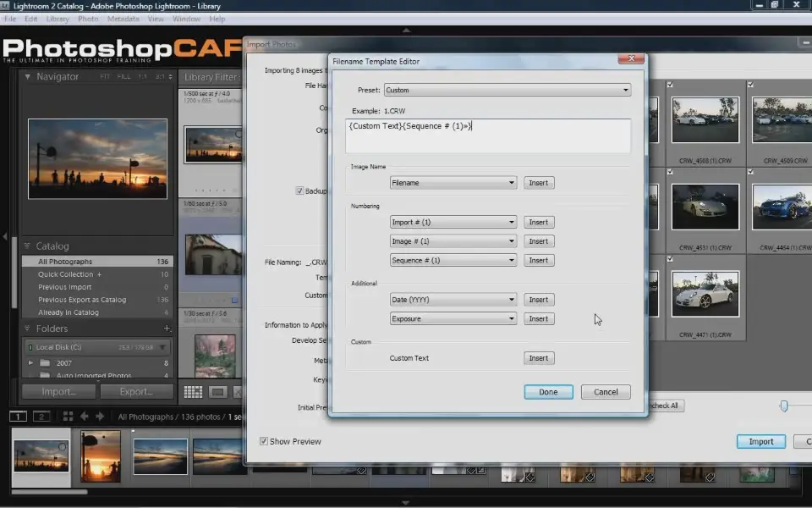Image resolution: width=812 pixels, height=508 pixels.
Task: Open the Edit menu
Action: [31, 19]
